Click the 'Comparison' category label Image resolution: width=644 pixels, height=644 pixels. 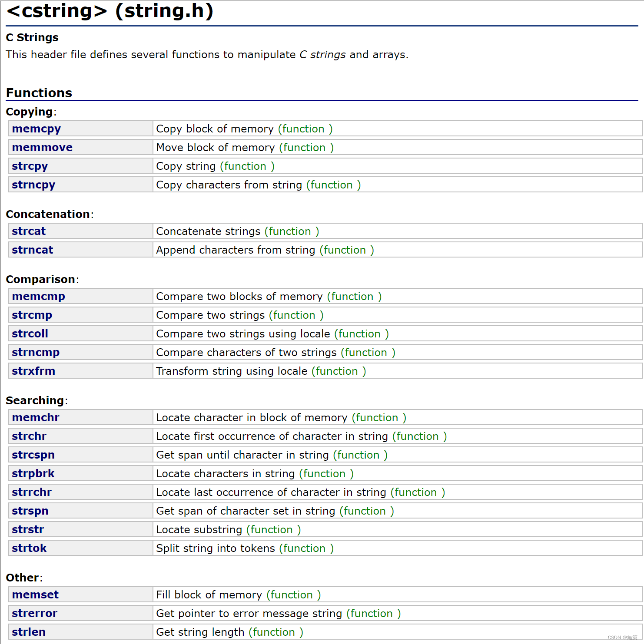click(x=41, y=280)
